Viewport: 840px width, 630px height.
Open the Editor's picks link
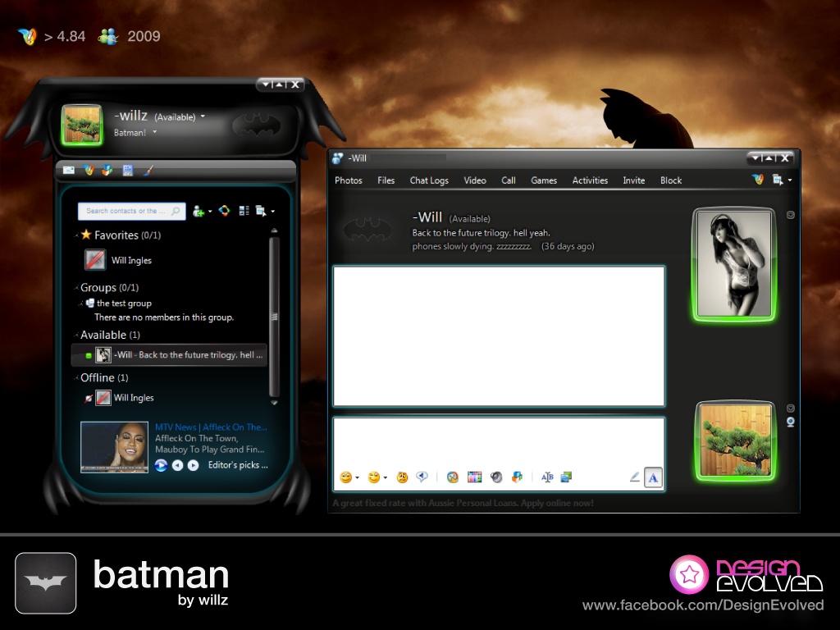238,465
